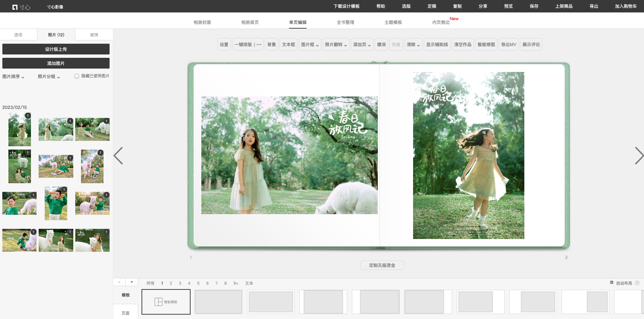Switch to the 主题模板 tab
This screenshot has height=319, width=644.
click(393, 23)
